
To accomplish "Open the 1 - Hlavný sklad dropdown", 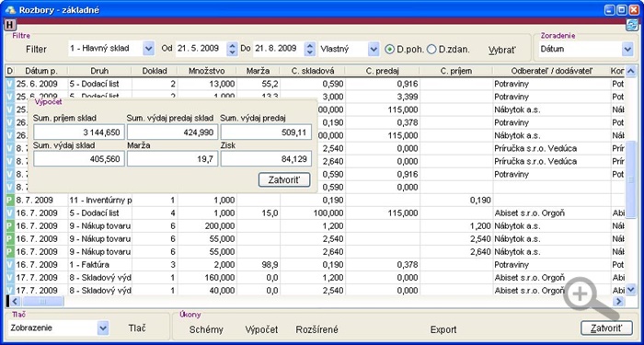I will [x=148, y=49].
